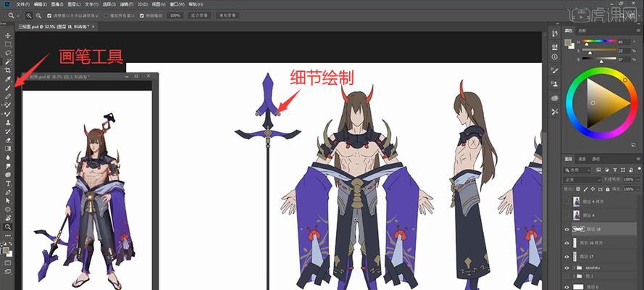Click the S saturation slider in Color panel
644x290 pixels.
point(600,51)
